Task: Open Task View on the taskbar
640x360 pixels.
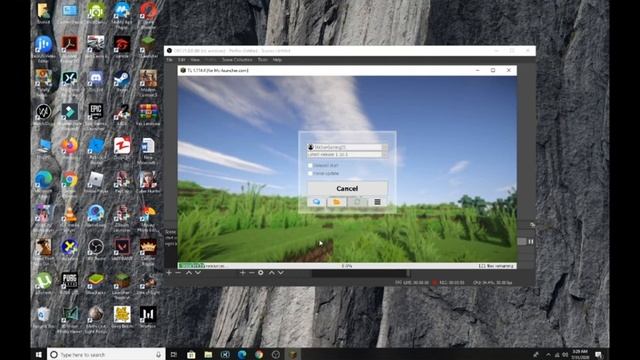Action: point(173,354)
